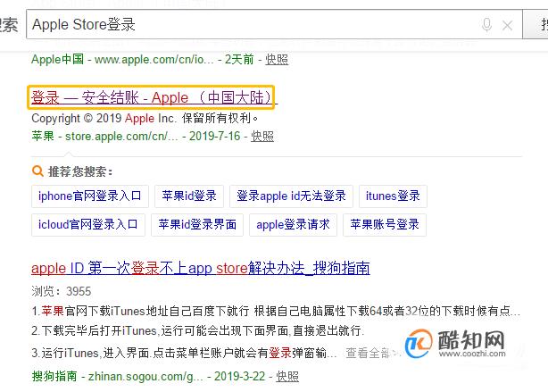
Task: Search suggestion iphone官网登录入口
Action: tap(90, 196)
